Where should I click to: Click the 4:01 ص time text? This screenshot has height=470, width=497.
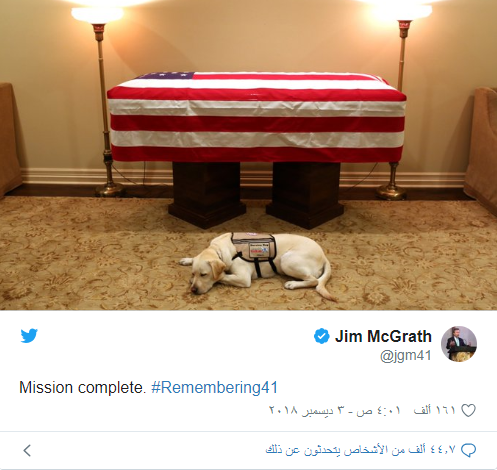(378, 410)
